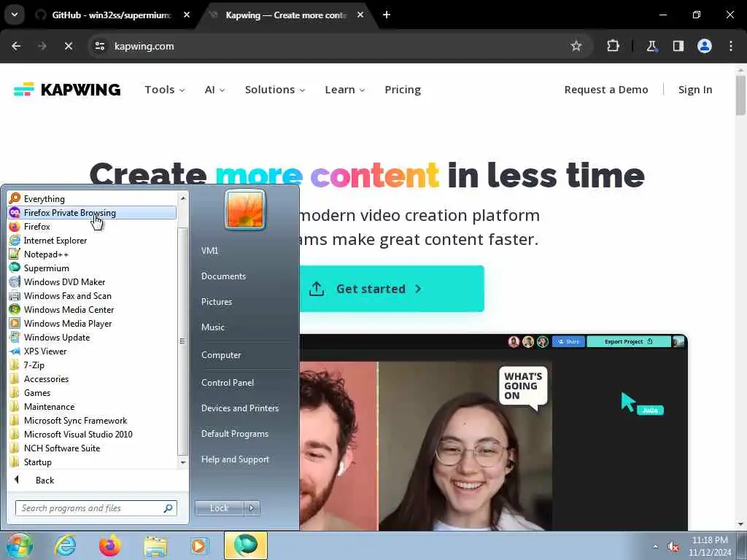Viewport: 747px width, 560px height.
Task: Open Computer from Start menu
Action: click(221, 355)
